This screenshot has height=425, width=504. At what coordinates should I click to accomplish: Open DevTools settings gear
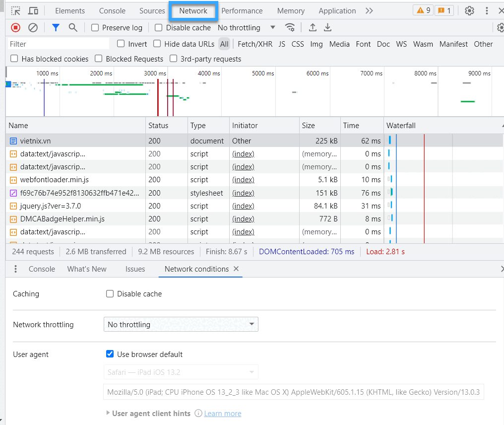(469, 11)
